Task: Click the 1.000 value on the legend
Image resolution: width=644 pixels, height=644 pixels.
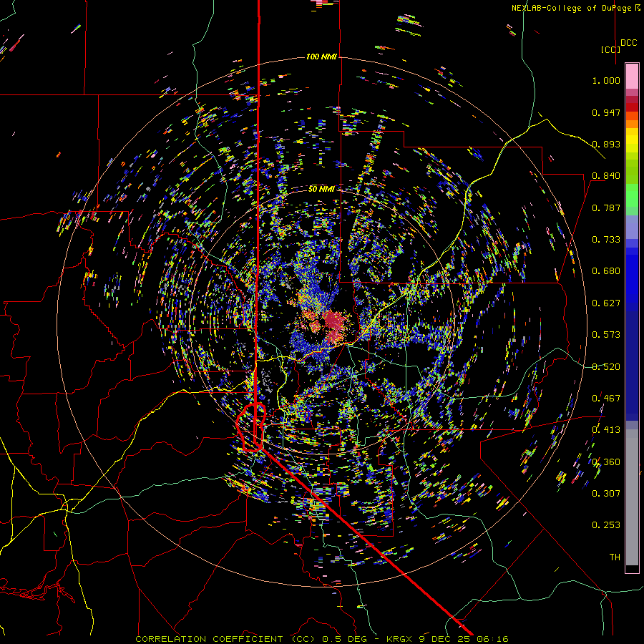Action: point(606,81)
